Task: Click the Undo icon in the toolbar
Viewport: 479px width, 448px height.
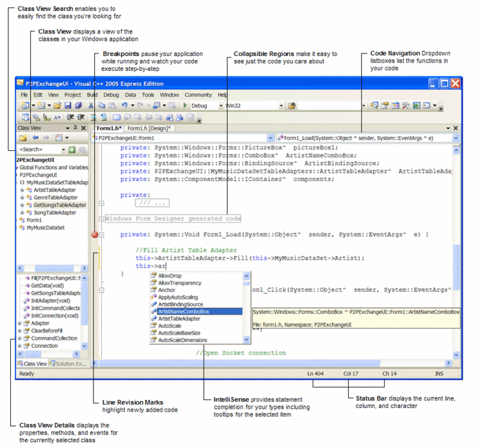Action: pos(124,106)
